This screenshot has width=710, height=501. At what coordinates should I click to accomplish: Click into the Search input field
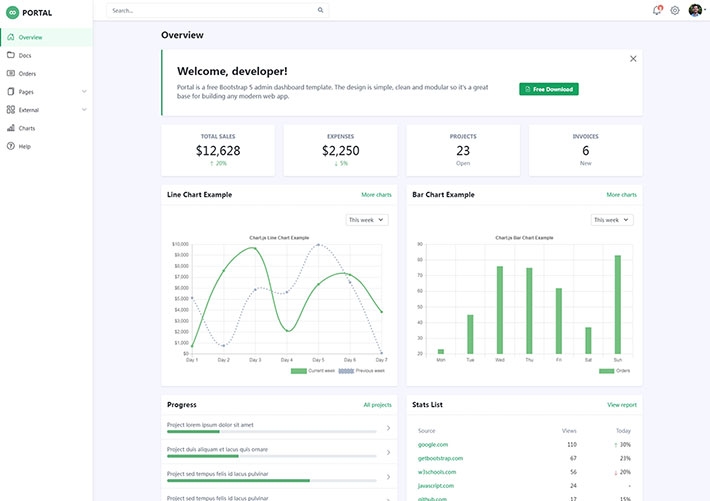pyautogui.click(x=210, y=10)
